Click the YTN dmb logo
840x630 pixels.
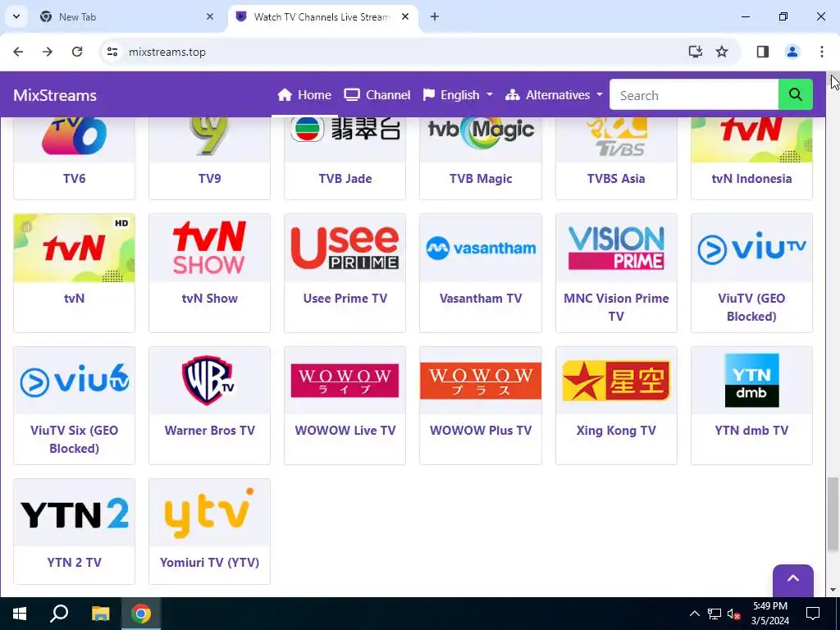point(751,381)
